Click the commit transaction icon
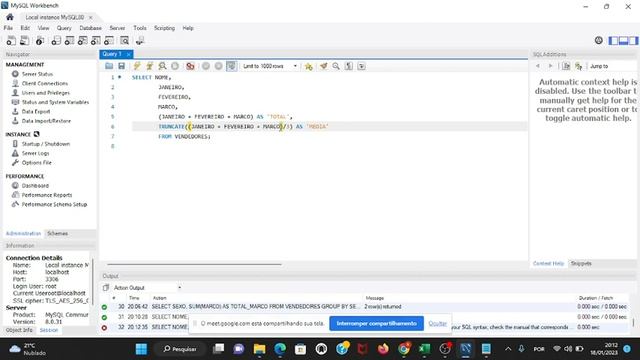640x360 pixels. (206, 66)
